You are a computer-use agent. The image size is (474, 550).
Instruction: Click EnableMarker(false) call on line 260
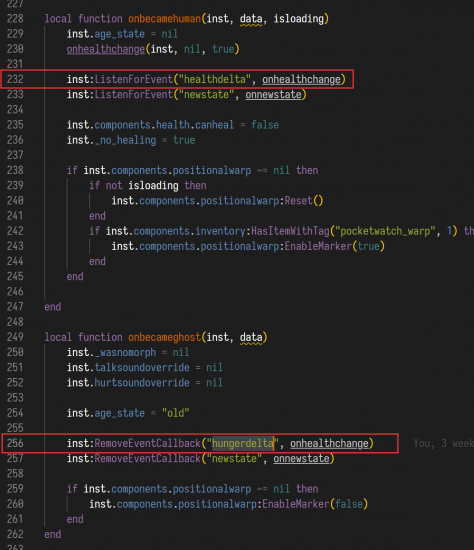point(315,504)
